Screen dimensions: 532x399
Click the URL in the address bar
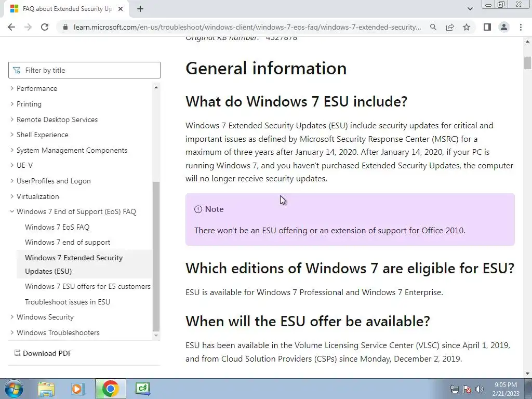pos(247,27)
